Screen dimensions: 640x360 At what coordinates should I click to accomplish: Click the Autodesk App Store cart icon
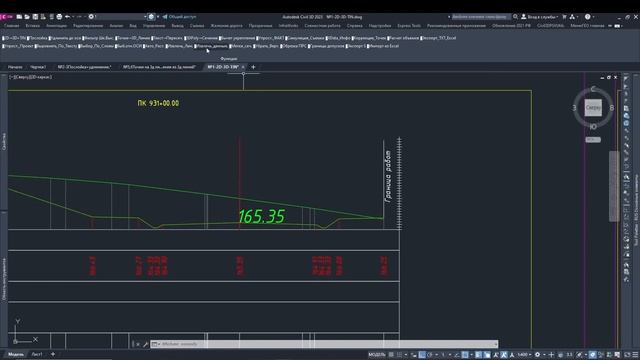pos(564,17)
